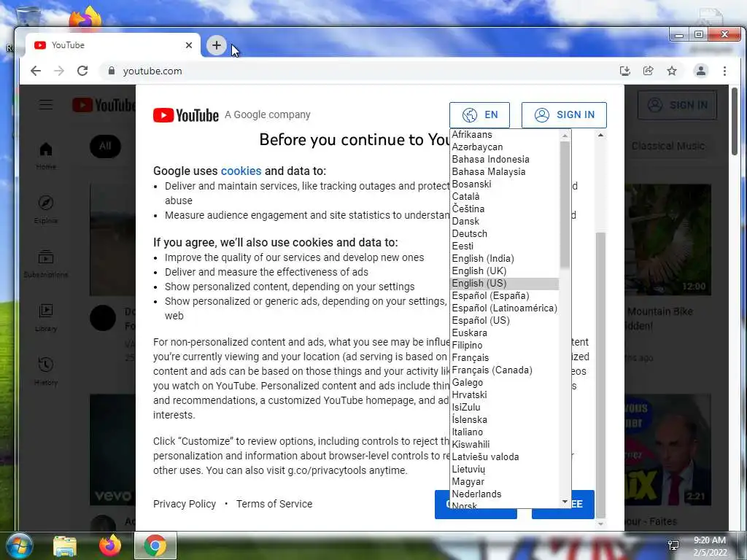Bookmark this page with the star icon
This screenshot has width=747, height=560.
click(672, 71)
